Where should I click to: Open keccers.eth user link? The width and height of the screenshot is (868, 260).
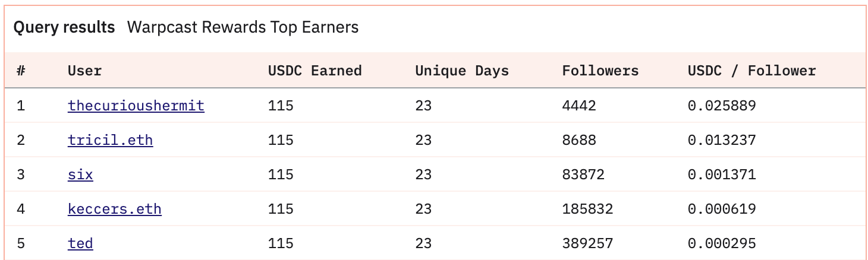point(115,209)
